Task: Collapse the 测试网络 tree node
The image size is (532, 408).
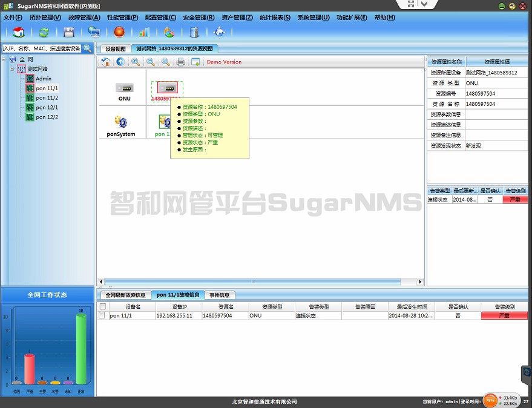Action: pyautogui.click(x=12, y=69)
